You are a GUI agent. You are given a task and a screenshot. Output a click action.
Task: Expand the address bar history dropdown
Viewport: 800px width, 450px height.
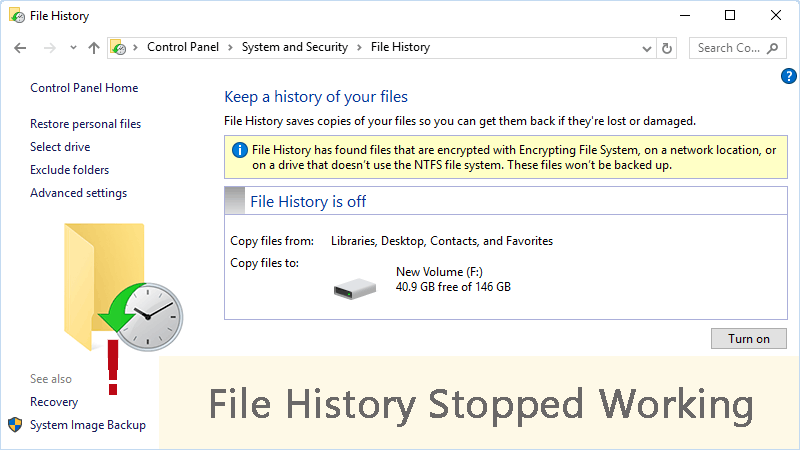645,47
